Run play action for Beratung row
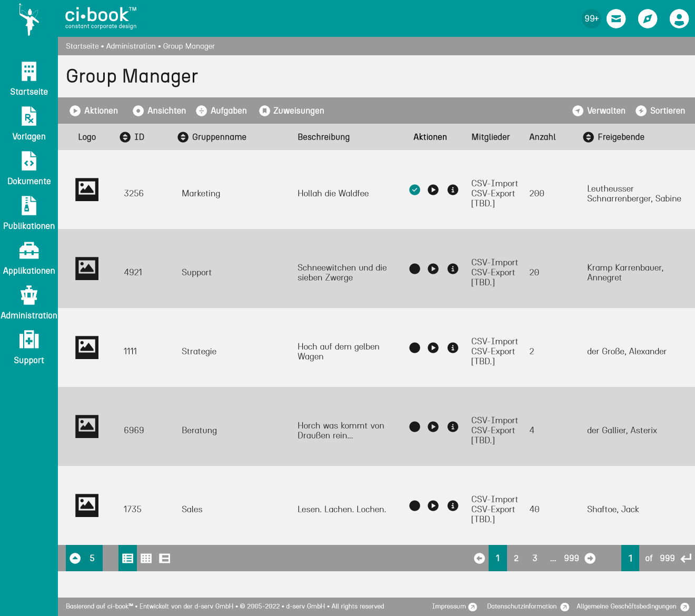The height and width of the screenshot is (616, 695). [433, 426]
